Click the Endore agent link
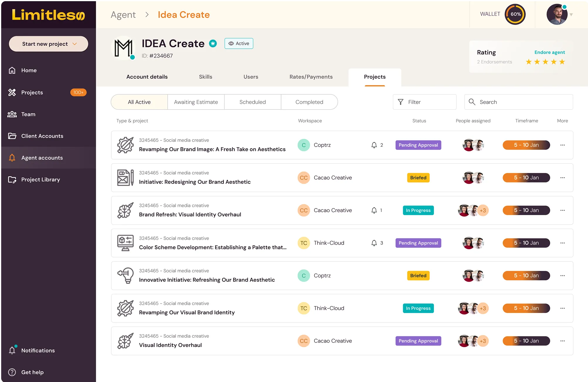 tap(549, 52)
